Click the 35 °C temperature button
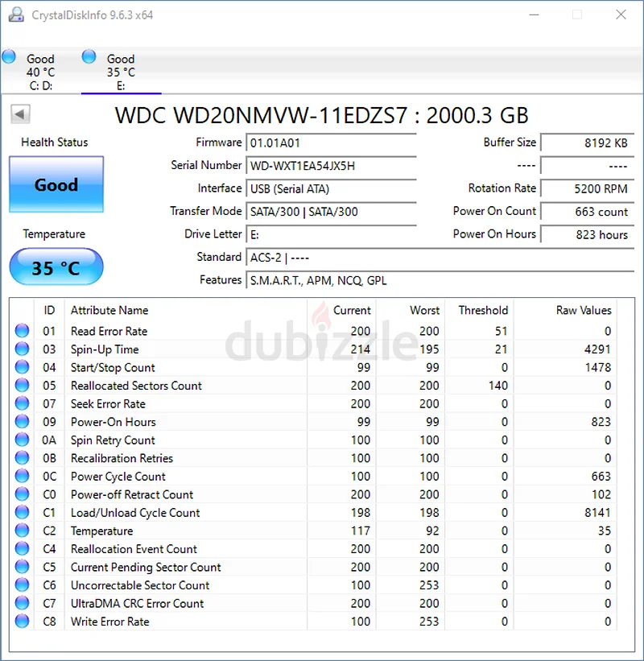644x661 pixels. pyautogui.click(x=56, y=267)
